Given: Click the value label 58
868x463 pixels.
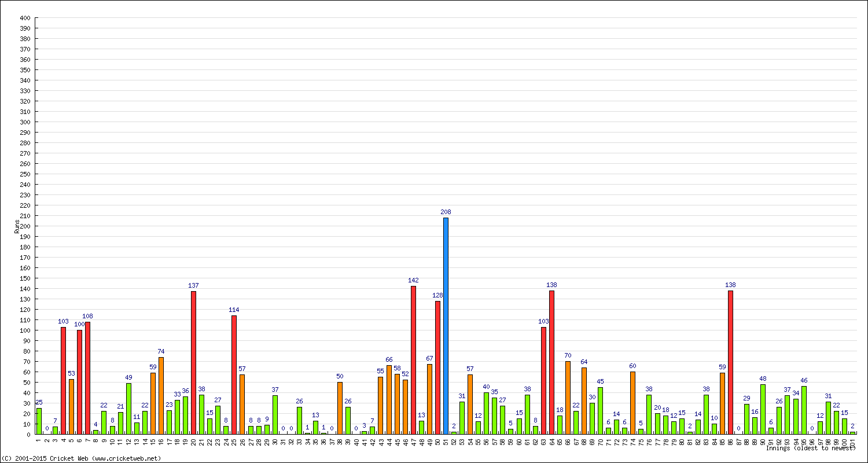Looking at the screenshot, I should click(x=397, y=368).
